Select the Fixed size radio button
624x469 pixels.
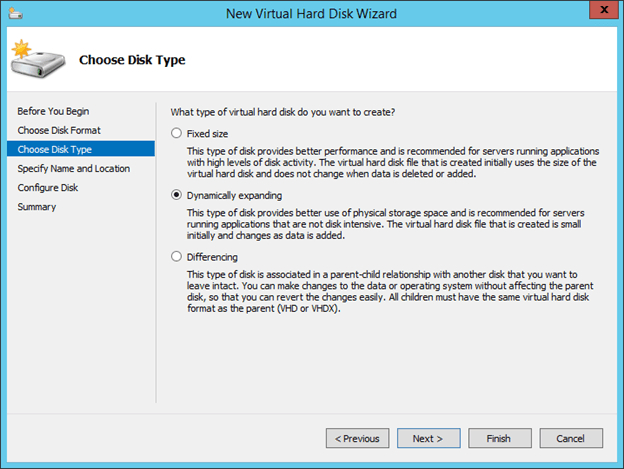pos(177,132)
